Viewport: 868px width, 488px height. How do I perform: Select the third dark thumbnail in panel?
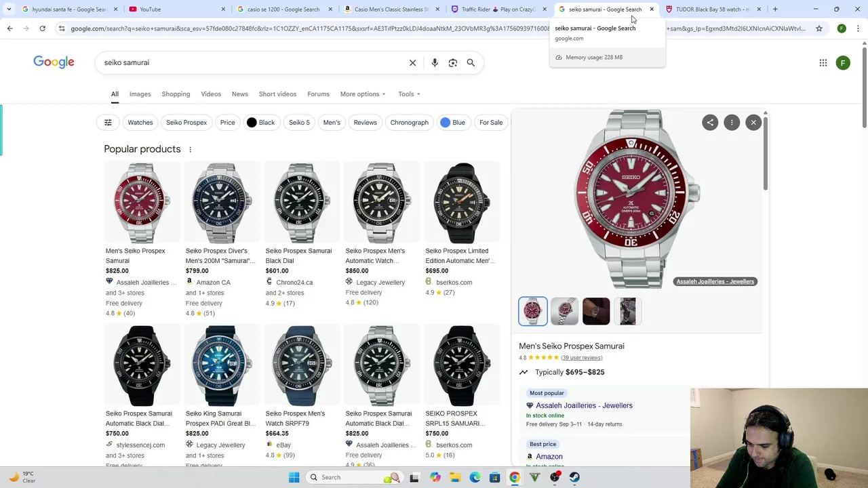pos(596,311)
